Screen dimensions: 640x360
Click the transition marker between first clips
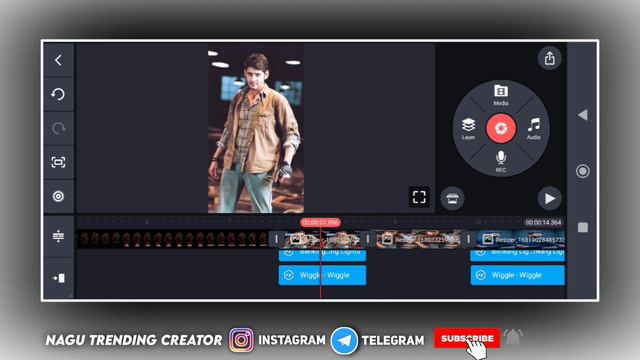276,239
